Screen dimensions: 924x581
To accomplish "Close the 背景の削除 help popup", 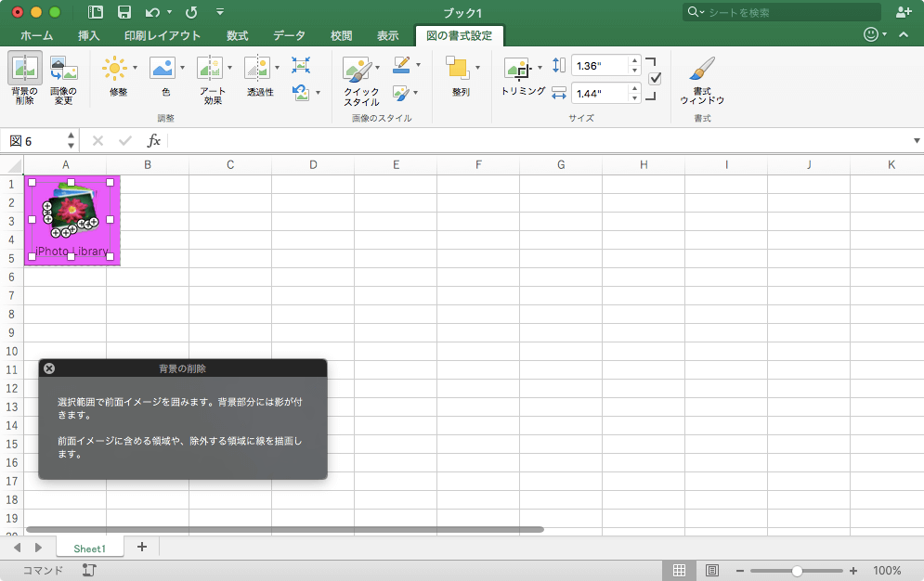I will [x=49, y=368].
